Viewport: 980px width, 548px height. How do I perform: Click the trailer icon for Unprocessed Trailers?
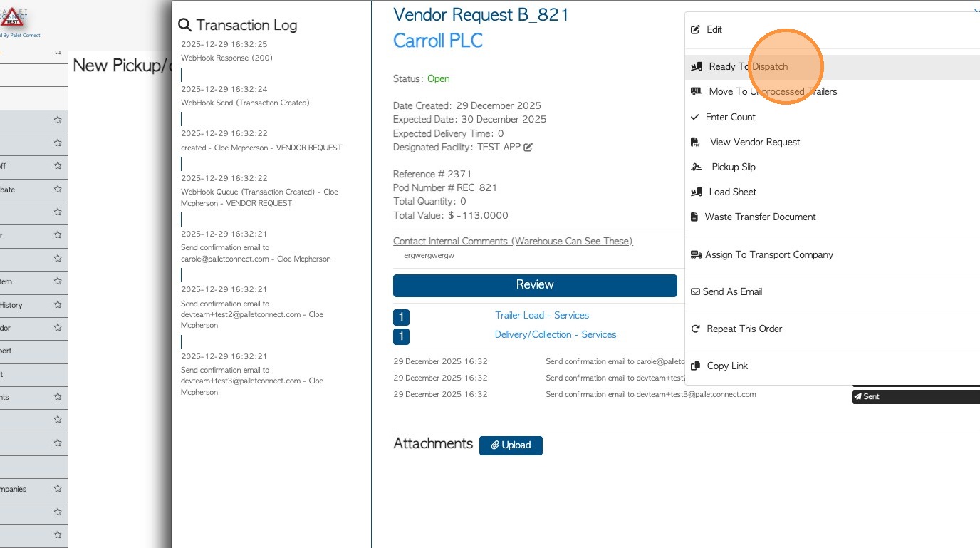tap(697, 92)
